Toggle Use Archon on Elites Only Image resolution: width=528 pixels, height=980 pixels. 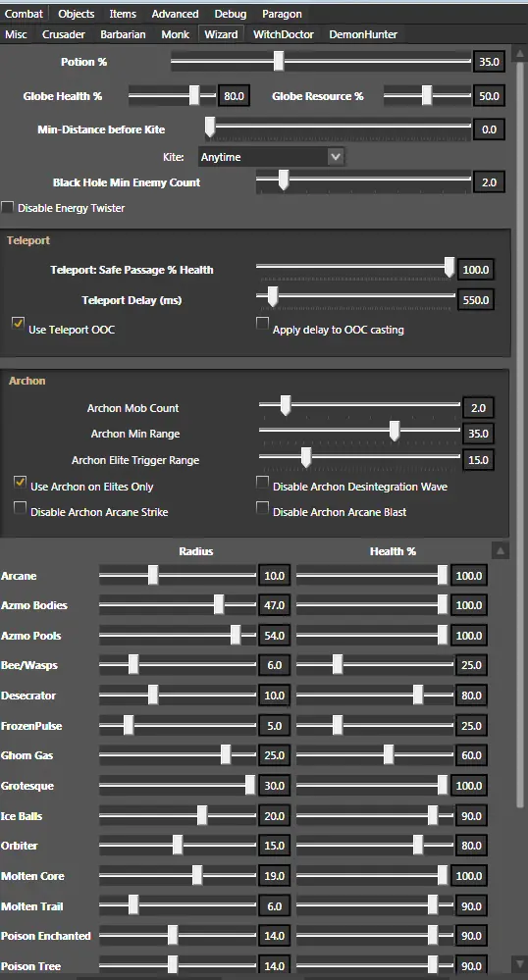(x=20, y=482)
